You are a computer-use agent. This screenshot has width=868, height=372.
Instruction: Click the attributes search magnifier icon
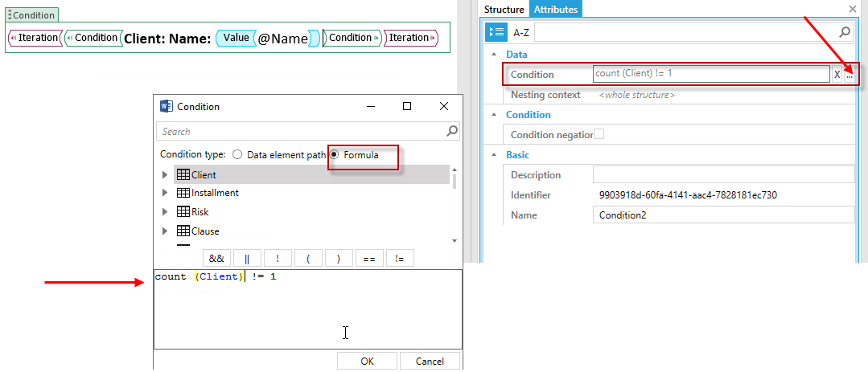845,33
